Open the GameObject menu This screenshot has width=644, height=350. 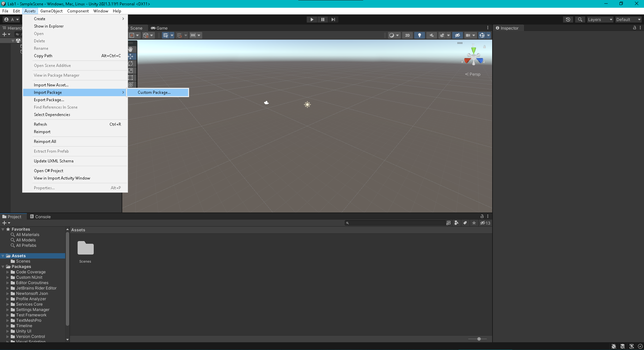pyautogui.click(x=51, y=11)
